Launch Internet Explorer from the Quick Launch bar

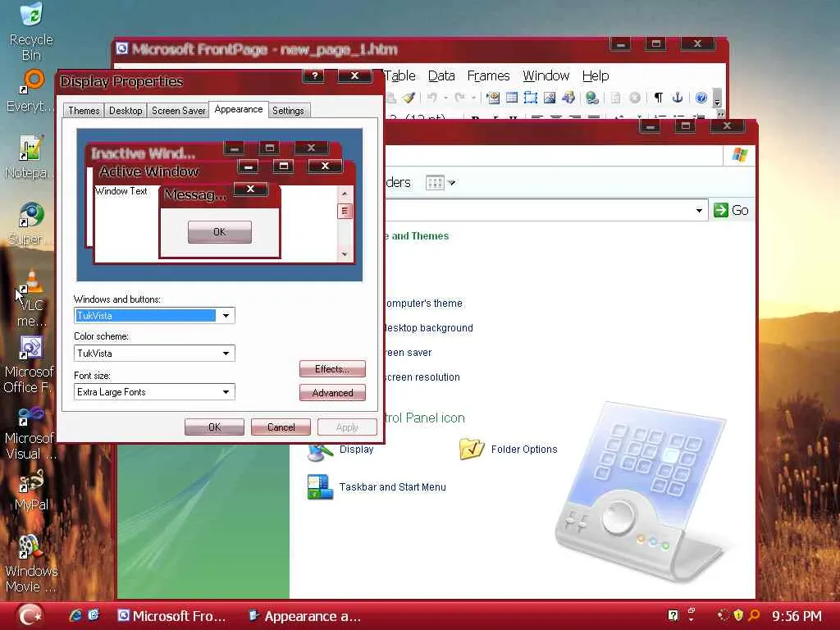[75, 615]
